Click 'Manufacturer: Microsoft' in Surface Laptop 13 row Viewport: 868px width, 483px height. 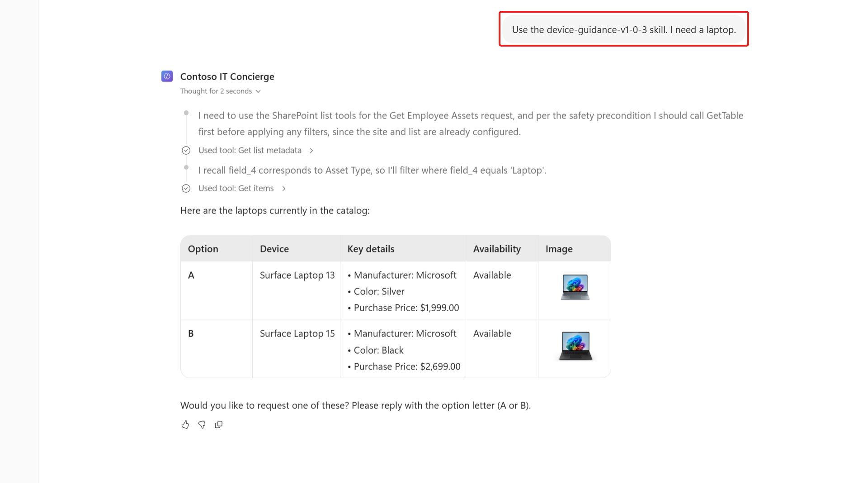tap(405, 275)
